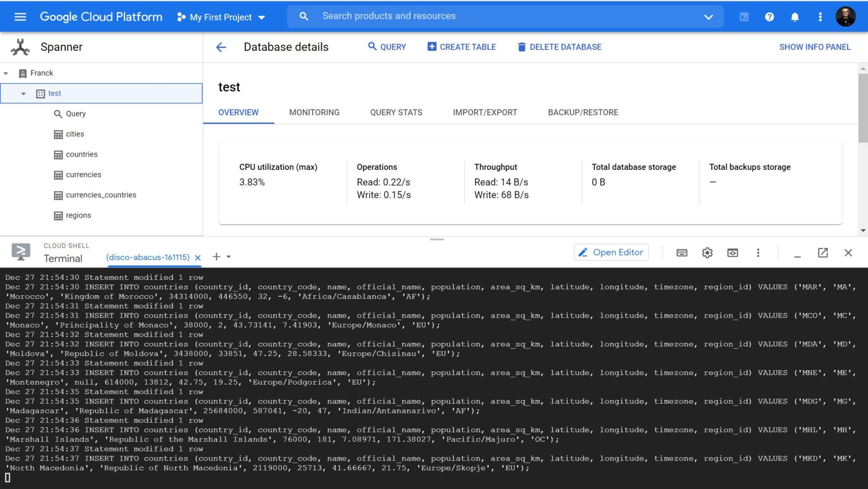Click the Cloud Shell terminal icon
The width and height of the screenshot is (868, 489).
pyautogui.click(x=20, y=252)
